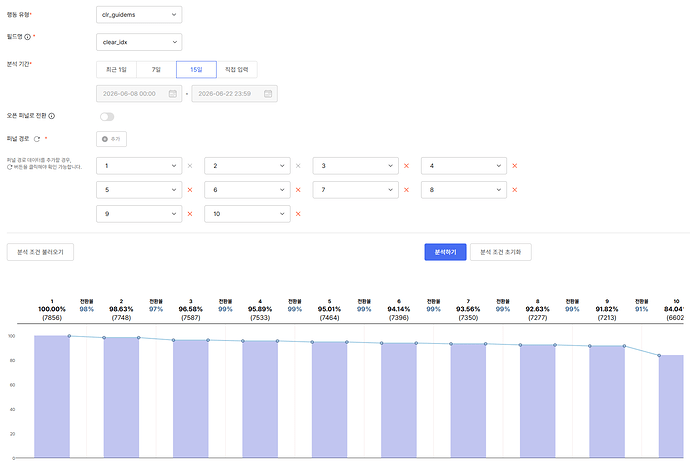Remove funnel step 9 with red X

click(x=190, y=214)
